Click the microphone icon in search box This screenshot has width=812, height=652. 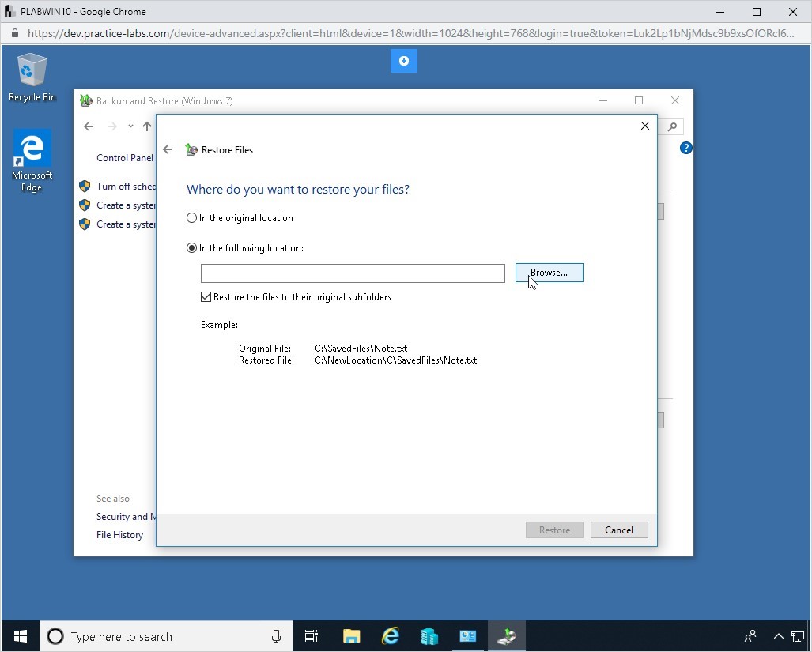tap(276, 636)
